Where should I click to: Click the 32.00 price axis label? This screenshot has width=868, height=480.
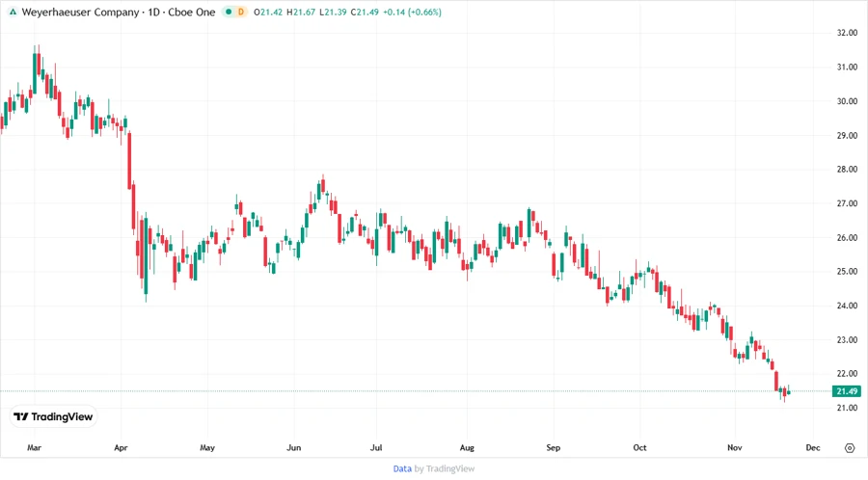point(847,33)
